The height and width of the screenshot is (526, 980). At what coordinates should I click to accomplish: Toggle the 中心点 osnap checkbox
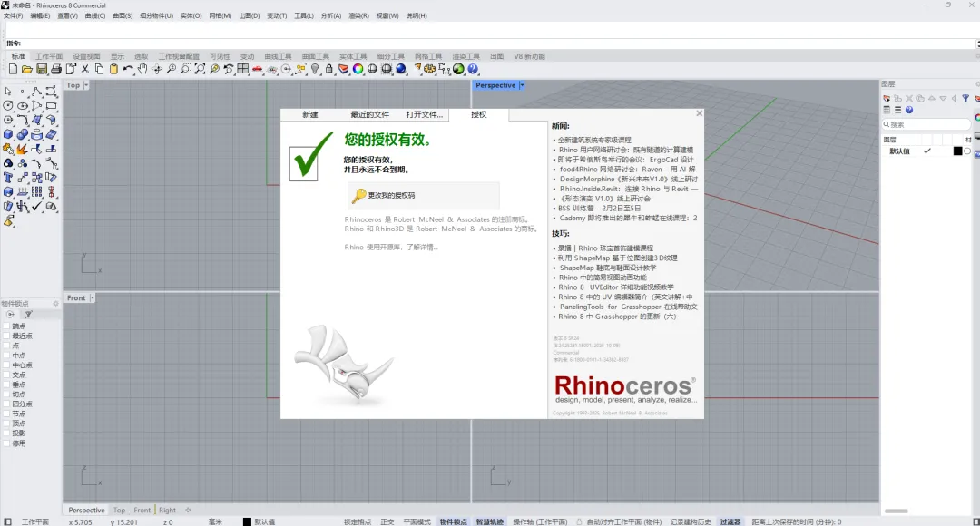[7, 365]
